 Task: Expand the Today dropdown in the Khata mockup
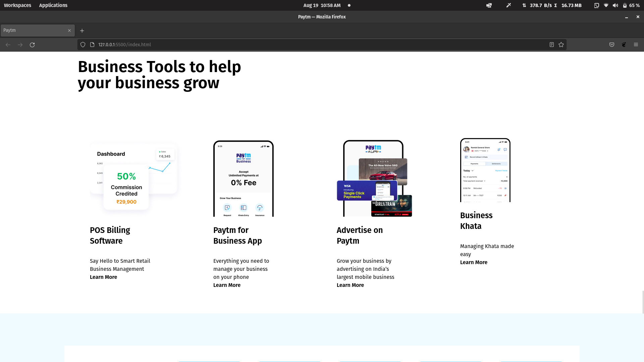pyautogui.click(x=472, y=171)
